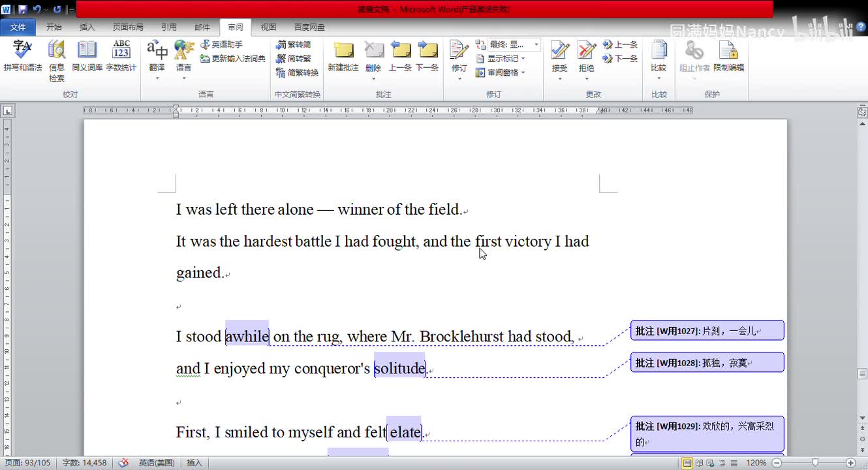Jump to previous change 上一条 in 更改 group
868x470 pixels.
[x=620, y=44]
